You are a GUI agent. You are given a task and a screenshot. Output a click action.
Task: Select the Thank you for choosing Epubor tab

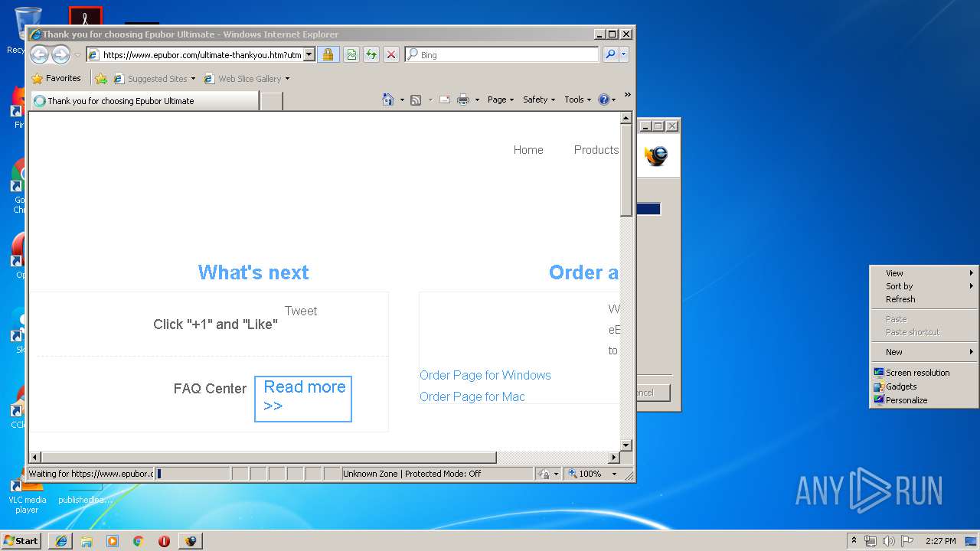tap(144, 101)
